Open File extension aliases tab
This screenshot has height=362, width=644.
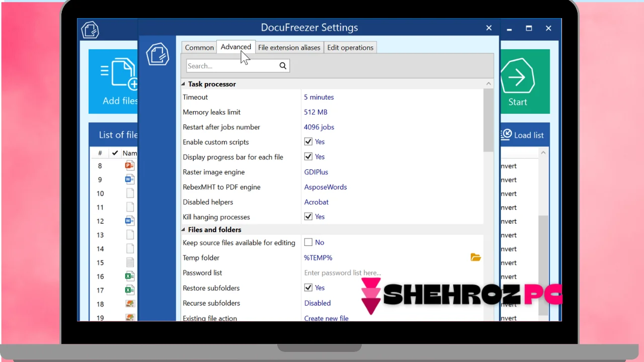tap(289, 47)
